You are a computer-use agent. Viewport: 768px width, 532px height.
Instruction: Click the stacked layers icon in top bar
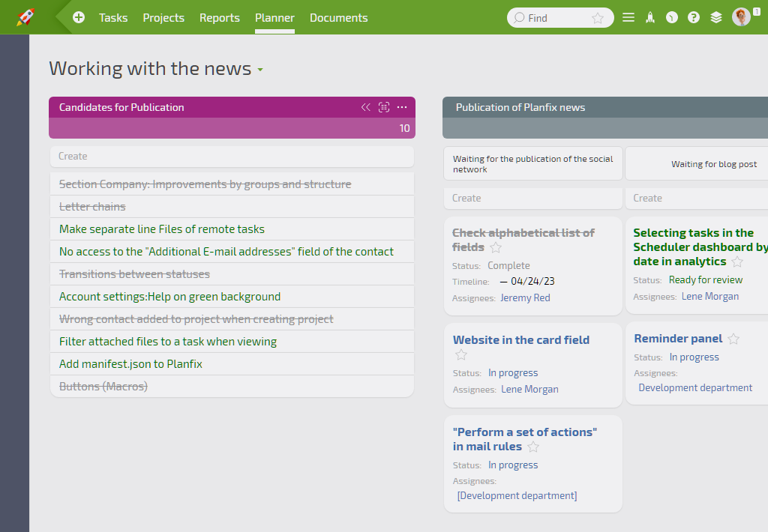pos(716,18)
